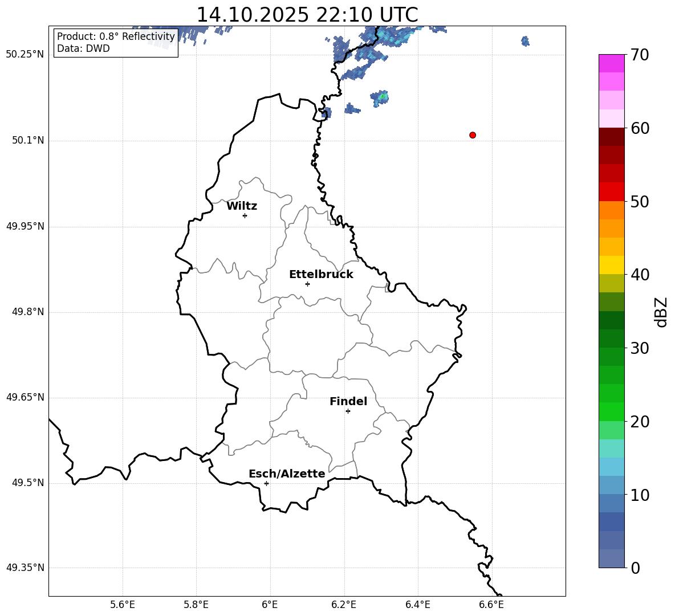The image size is (675, 616).
Task: Click the Findel station cross marker
Action: (x=348, y=411)
